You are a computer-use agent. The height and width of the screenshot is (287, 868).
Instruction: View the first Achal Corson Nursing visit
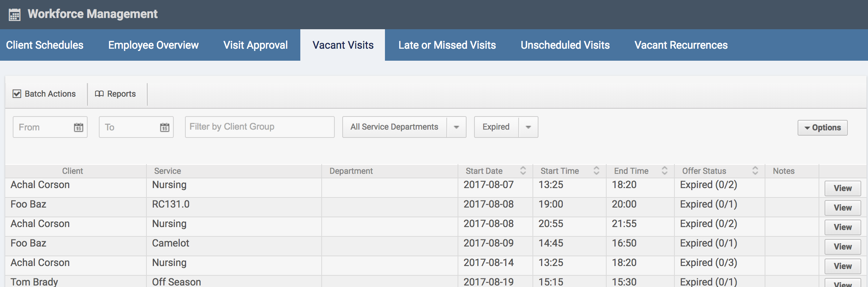[x=843, y=188]
